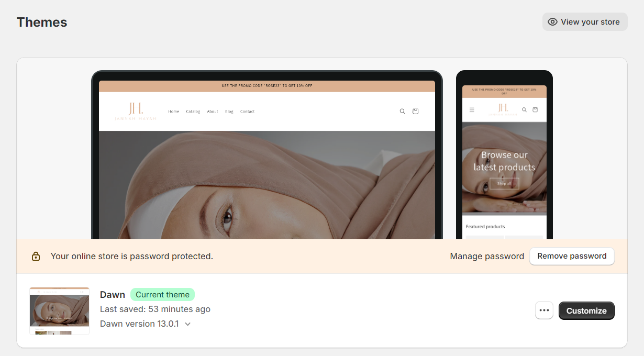The height and width of the screenshot is (356, 644).
Task: Click Blog in desktop preview navigation
Action: click(x=229, y=112)
